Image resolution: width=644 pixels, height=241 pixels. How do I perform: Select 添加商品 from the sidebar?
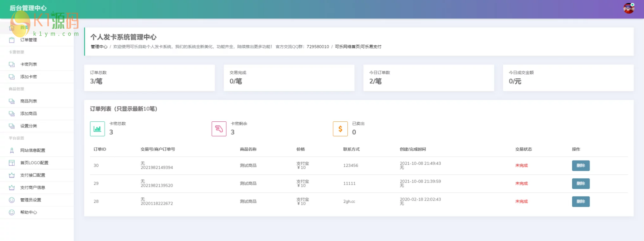tap(29, 114)
